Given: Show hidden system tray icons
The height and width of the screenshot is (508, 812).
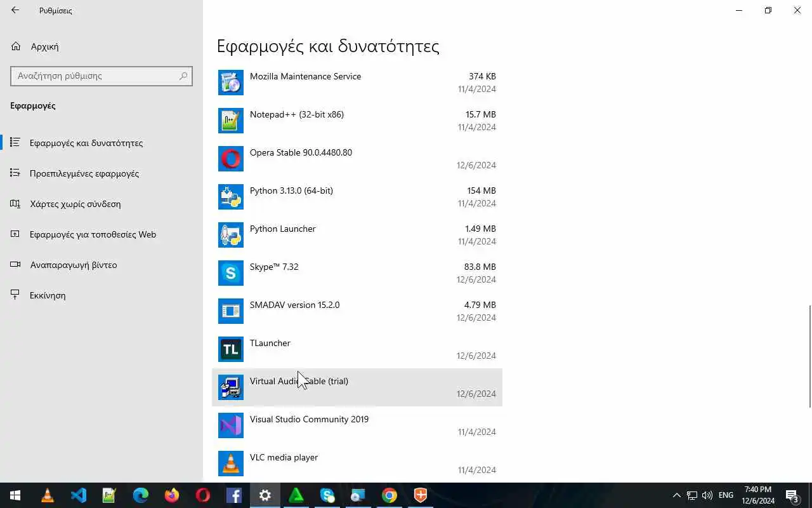Looking at the screenshot, I should coord(677,495).
